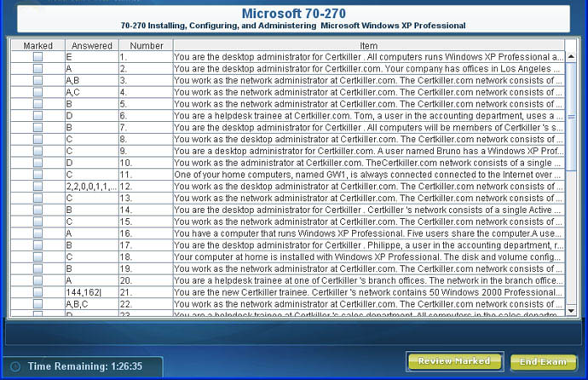Click answer 'A,B,C' for question 22
Viewport: 588px width, 380px height.
tap(92, 304)
